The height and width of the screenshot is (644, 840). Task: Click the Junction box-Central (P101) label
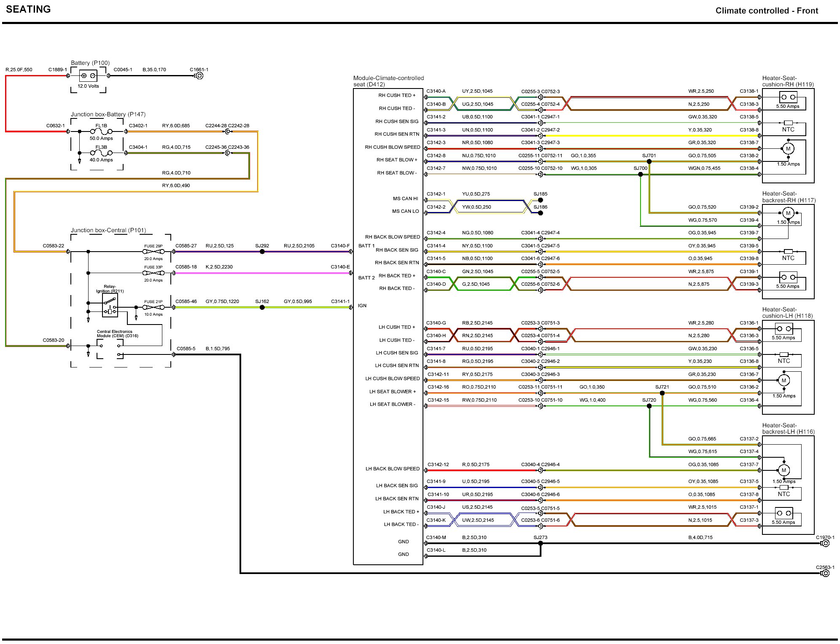[x=108, y=230]
